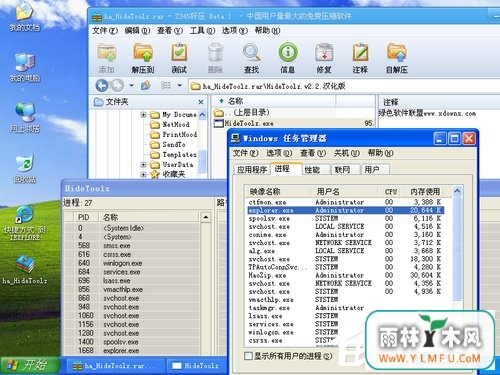The image size is (500, 375).
Task: Click HideToolz taskbar button
Action: 197,366
